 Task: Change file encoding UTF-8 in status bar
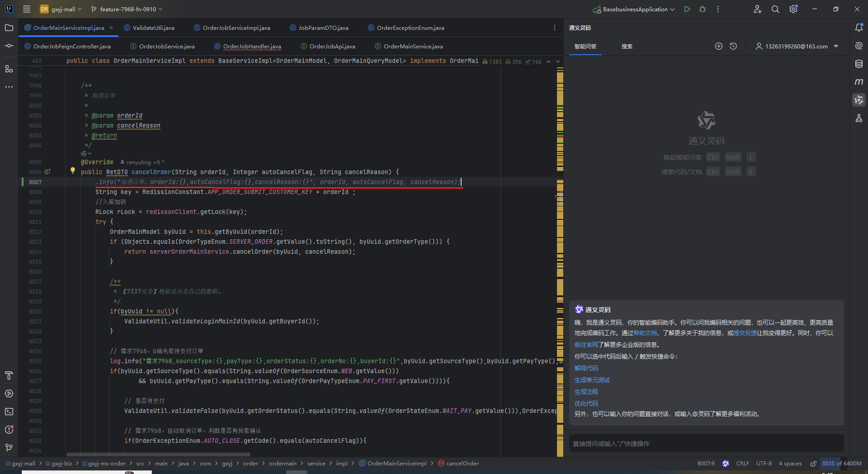tap(764, 464)
